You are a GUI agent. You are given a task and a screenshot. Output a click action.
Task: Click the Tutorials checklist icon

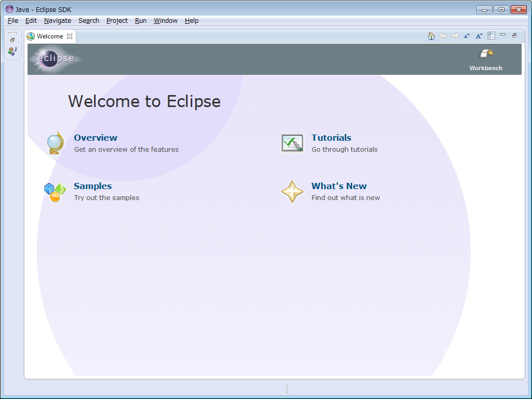pos(292,143)
